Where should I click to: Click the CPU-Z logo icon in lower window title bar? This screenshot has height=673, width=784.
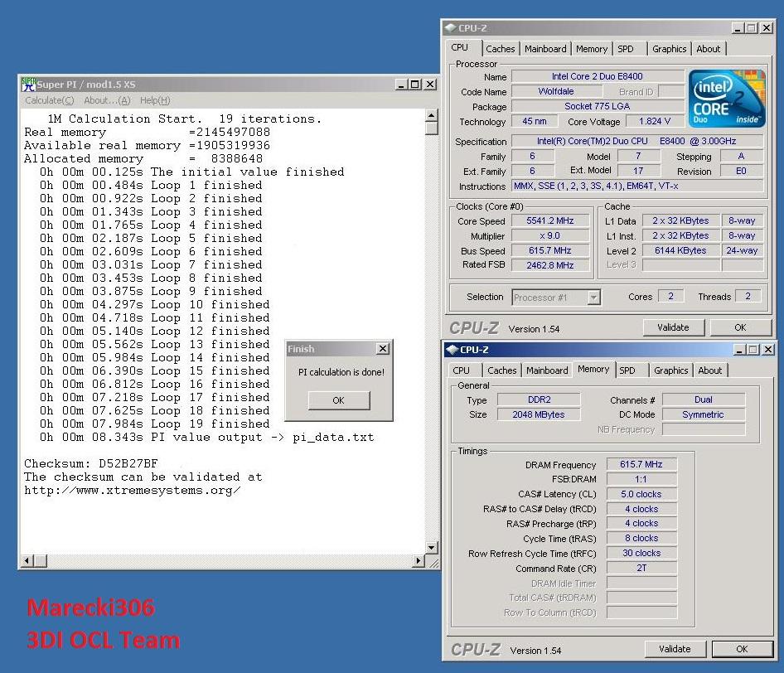[x=452, y=350]
